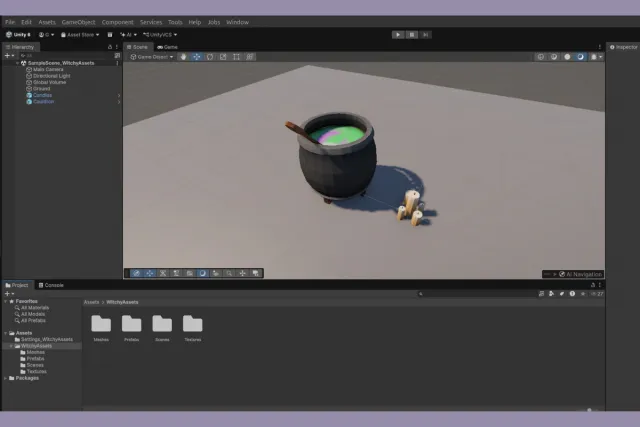640x427 pixels.
Task: Switch to the Game tab
Action: pyautogui.click(x=167, y=47)
